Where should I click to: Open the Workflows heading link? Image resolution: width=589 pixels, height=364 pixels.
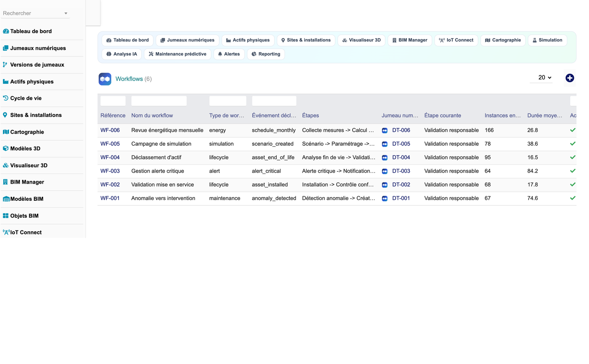(x=129, y=79)
